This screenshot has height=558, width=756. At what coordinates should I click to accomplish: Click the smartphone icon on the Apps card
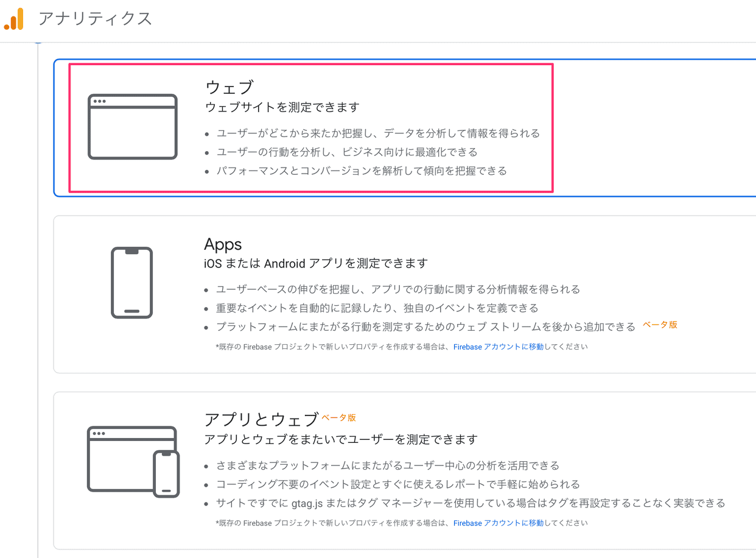click(x=131, y=282)
